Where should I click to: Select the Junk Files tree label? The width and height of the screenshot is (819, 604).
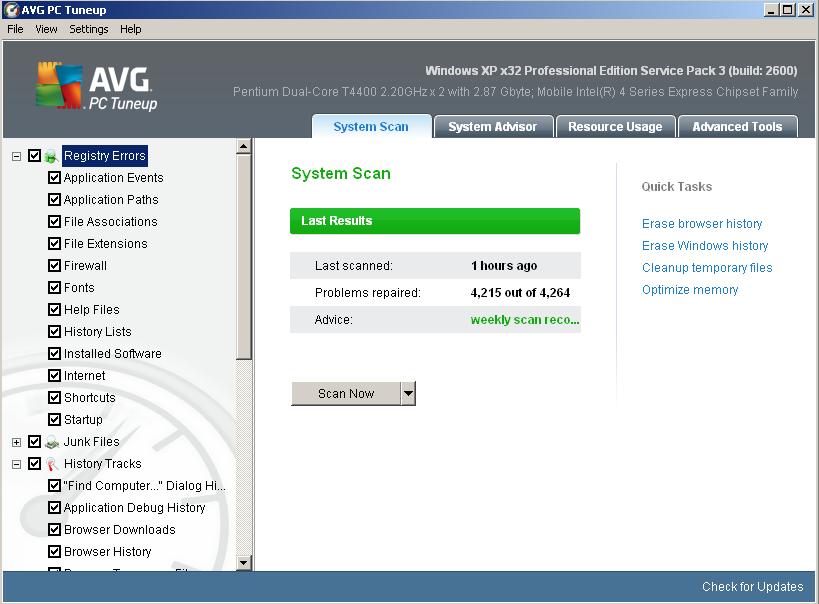pyautogui.click(x=91, y=442)
